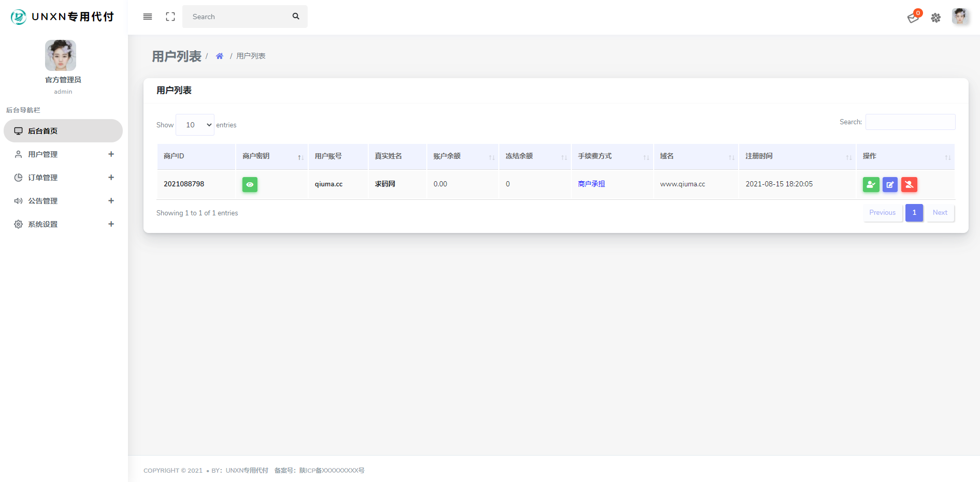The height and width of the screenshot is (482, 980).
Task: Click the red delete user icon
Action: 909,184
